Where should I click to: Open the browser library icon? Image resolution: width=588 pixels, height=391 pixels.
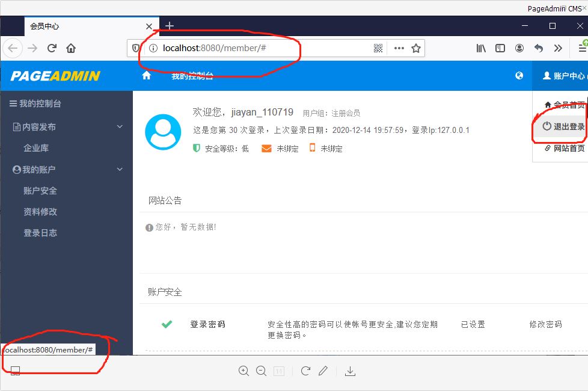(x=481, y=48)
